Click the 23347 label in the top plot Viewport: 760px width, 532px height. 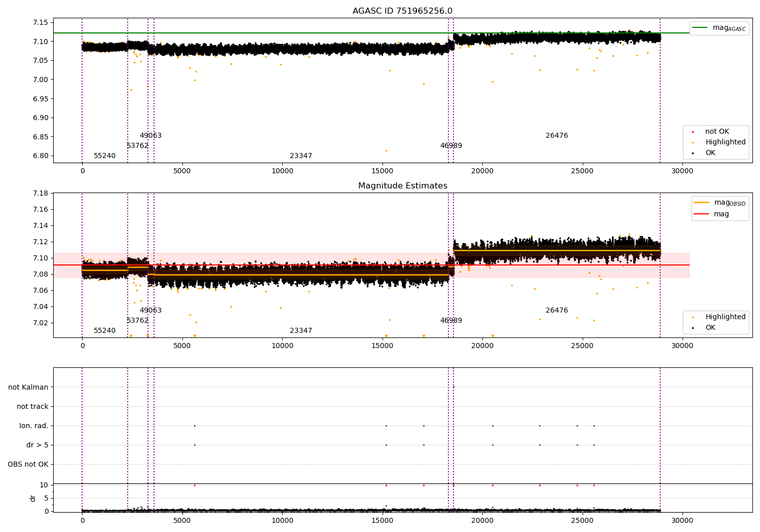(301, 156)
